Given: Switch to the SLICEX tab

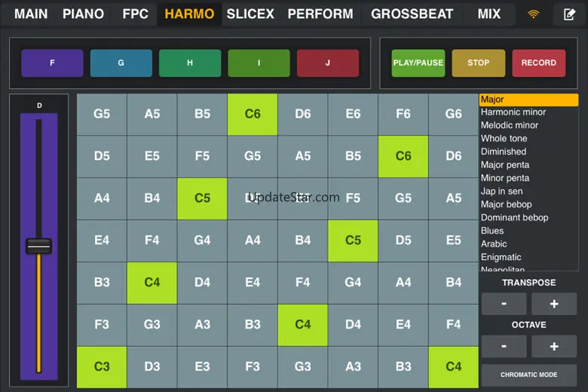Looking at the screenshot, I should (x=250, y=14).
